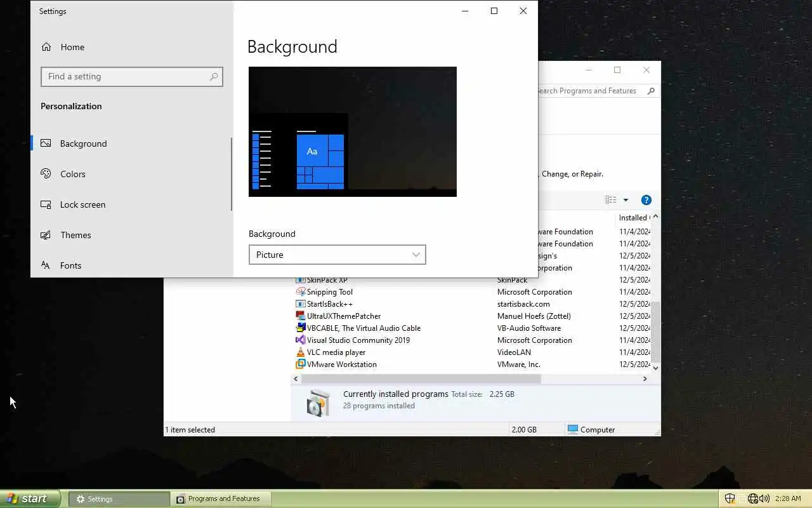Click the Search Programs and Features box
This screenshot has width=812, height=508.
coord(598,91)
